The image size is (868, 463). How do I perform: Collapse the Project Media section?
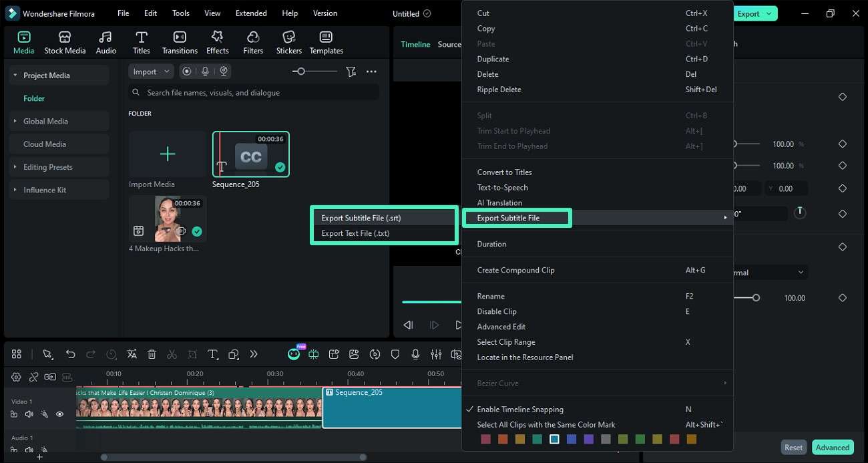click(x=15, y=75)
